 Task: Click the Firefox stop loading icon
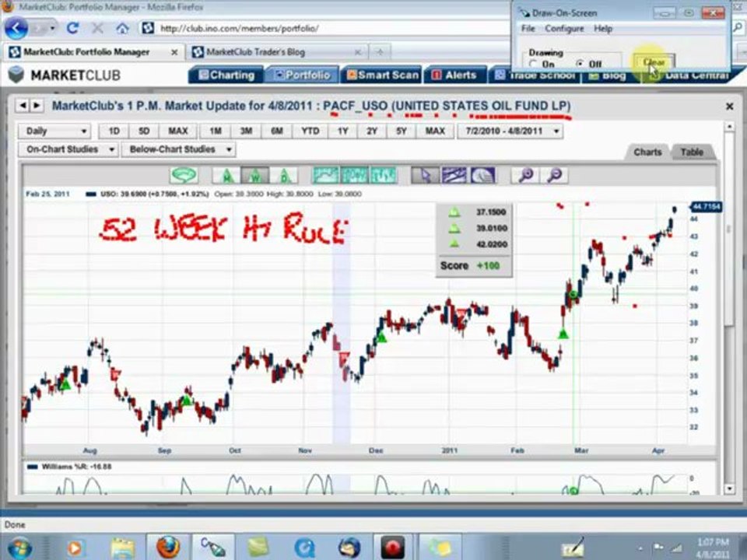pos(97,29)
